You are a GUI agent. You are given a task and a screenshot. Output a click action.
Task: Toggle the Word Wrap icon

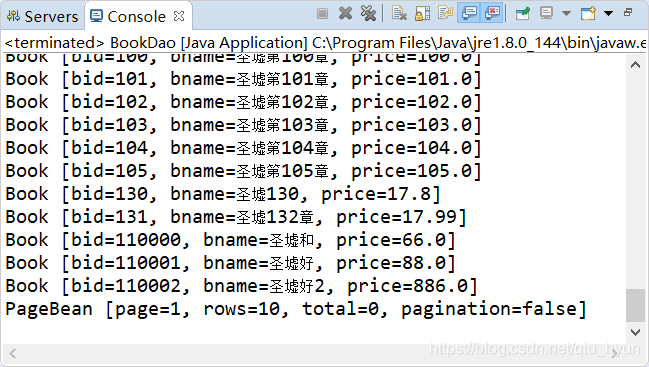click(445, 13)
